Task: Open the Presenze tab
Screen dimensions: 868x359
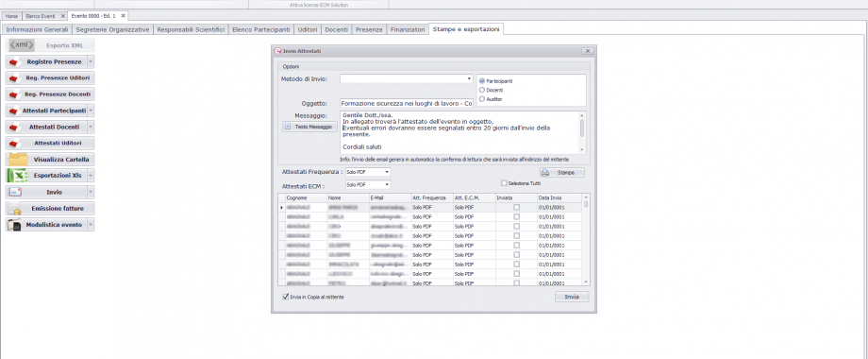Action: coord(369,29)
